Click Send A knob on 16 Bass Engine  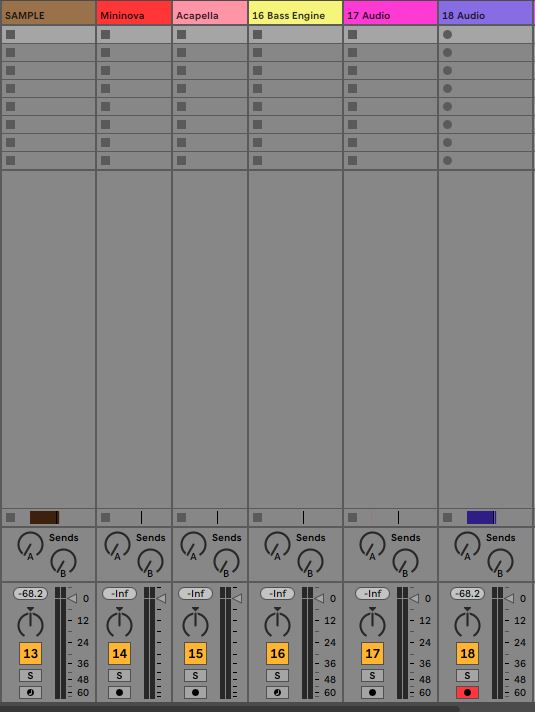pos(277,545)
